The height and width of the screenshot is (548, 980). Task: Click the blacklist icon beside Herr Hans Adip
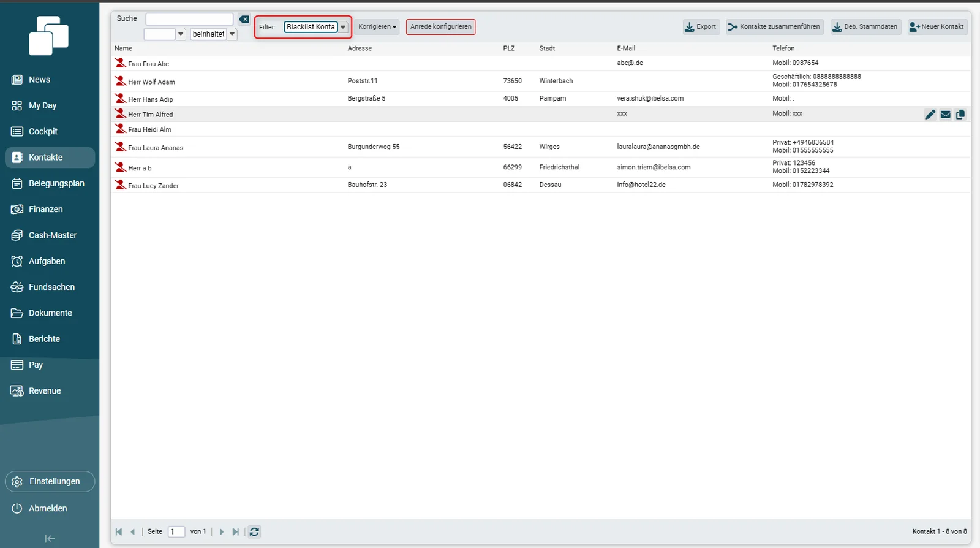(121, 98)
